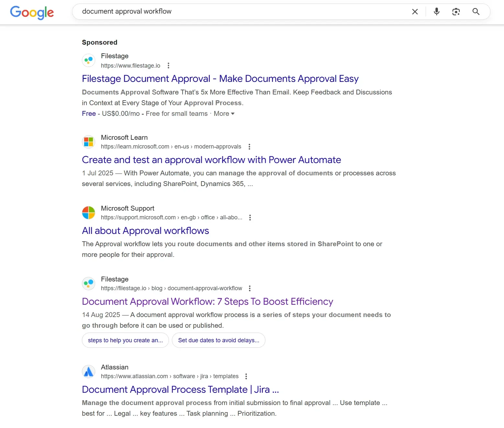Click the Filestage favicon on the blog result
This screenshot has width=504, height=428.
tap(88, 283)
